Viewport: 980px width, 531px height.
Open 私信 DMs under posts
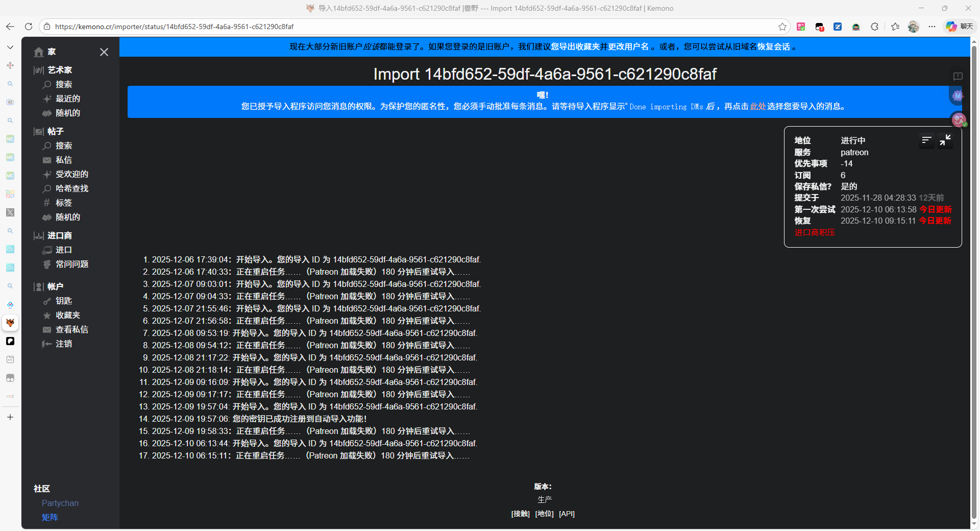point(63,160)
